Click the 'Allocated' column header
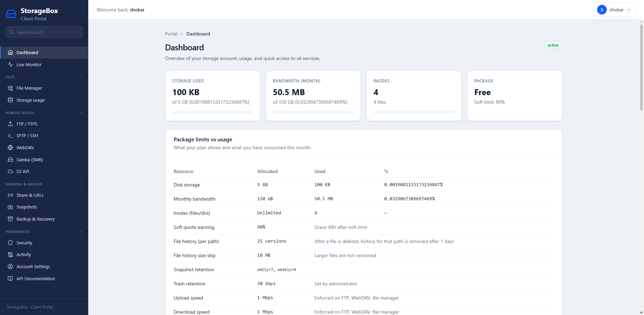644x315 pixels. [x=268, y=171]
